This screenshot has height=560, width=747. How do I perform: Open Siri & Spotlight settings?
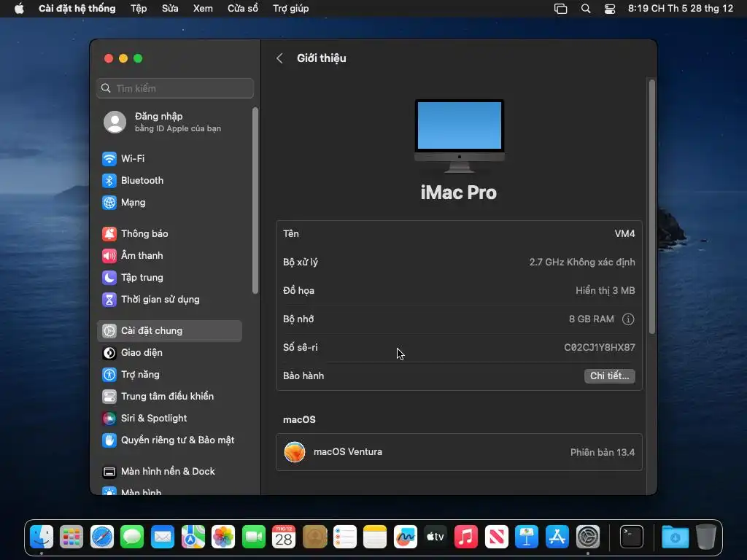[x=169, y=418]
